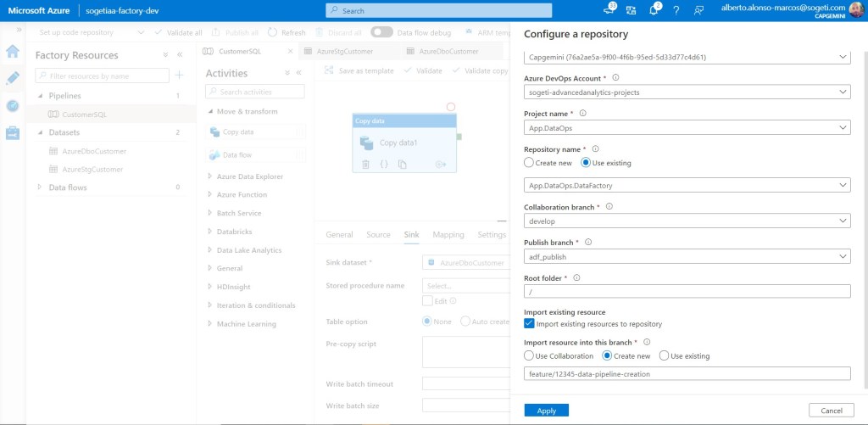Switch to the Mapping tab

click(448, 235)
